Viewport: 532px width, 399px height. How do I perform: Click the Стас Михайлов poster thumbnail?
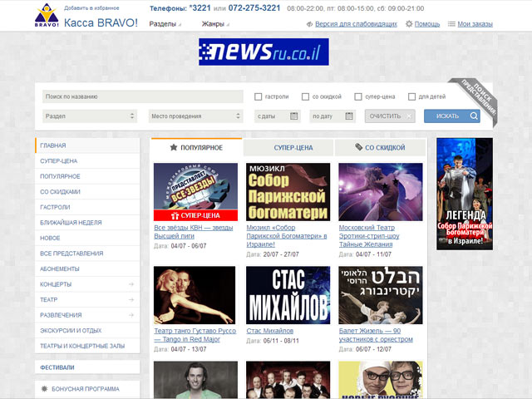288,295
